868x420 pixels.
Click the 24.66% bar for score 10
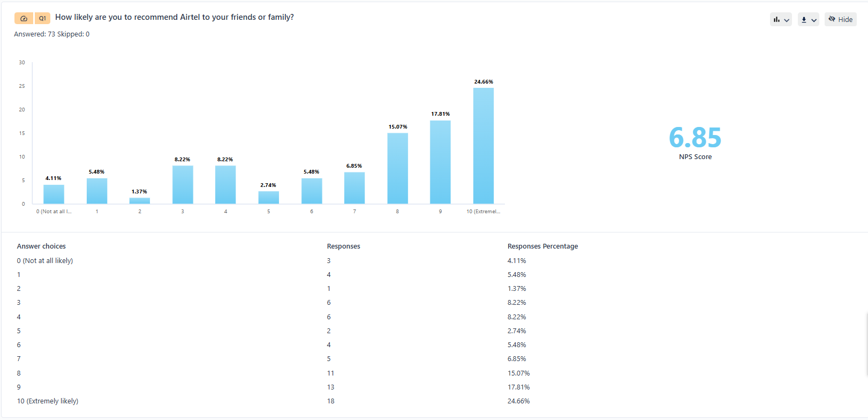tap(483, 146)
